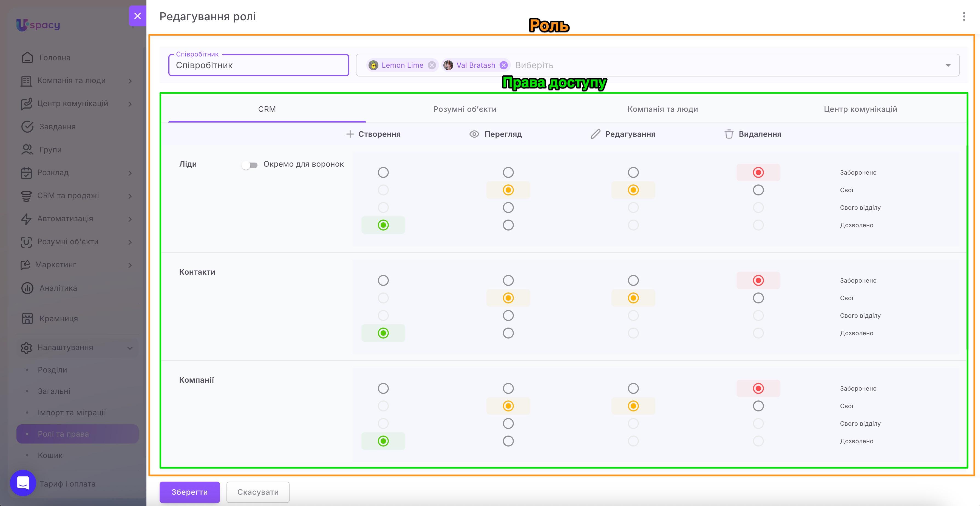980x506 pixels.
Task: Set Ліди viewing to Дозволено
Action: click(x=508, y=225)
